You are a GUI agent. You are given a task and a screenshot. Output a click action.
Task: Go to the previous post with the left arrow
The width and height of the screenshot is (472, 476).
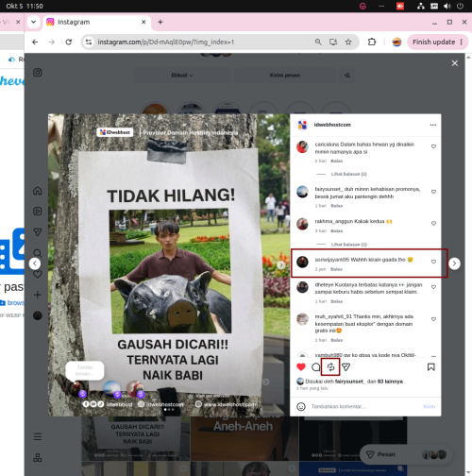point(35,263)
